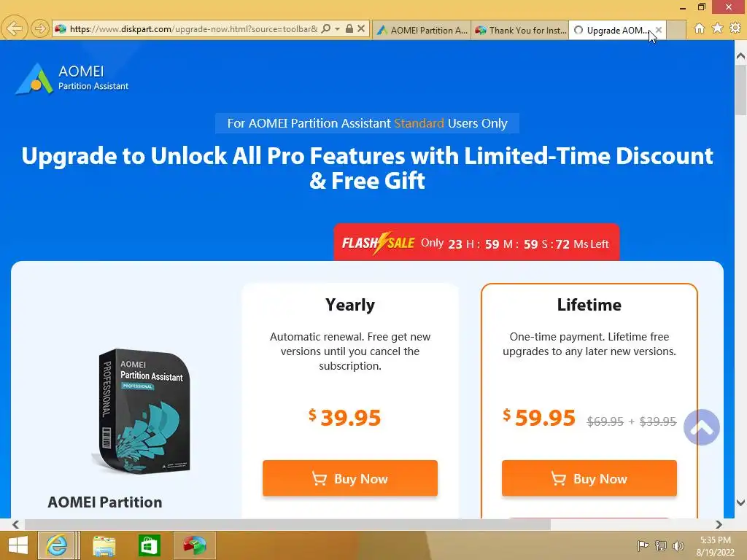Click the browser Back arrow button
The image size is (747, 560).
pyautogui.click(x=15, y=28)
